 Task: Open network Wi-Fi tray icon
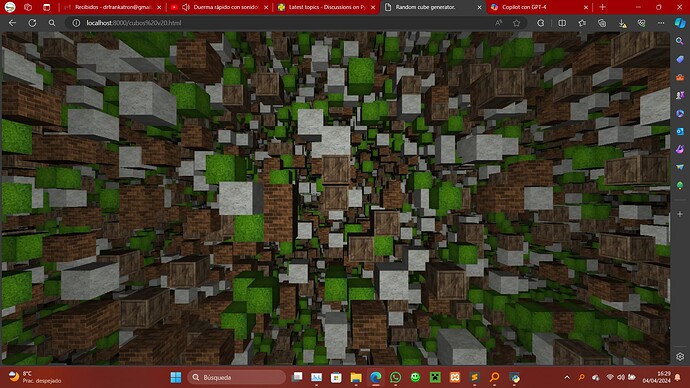coord(610,377)
